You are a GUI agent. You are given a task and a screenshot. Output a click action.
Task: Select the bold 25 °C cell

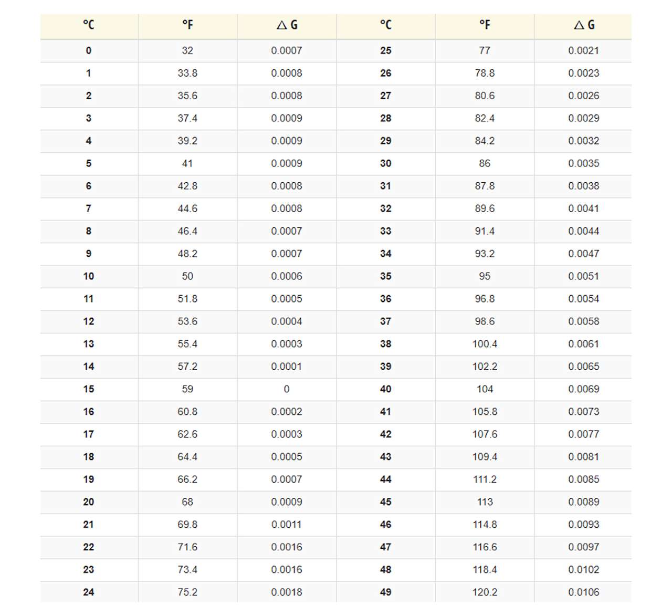tap(386, 50)
